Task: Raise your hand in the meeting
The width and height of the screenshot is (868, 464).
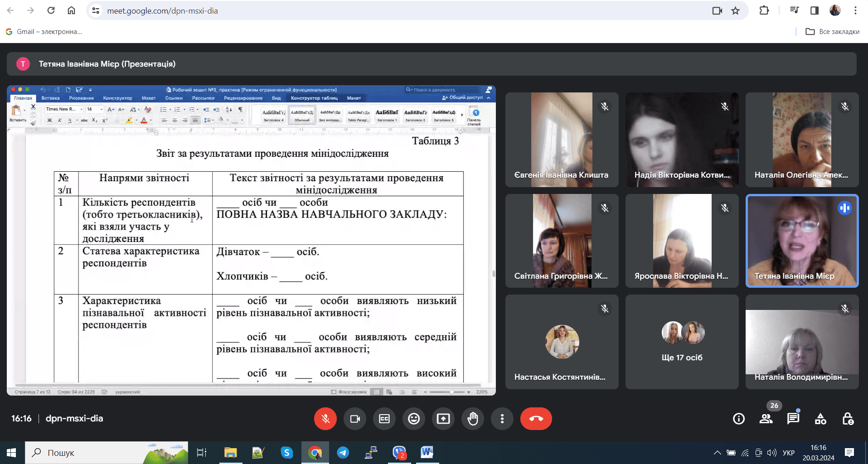Action: (x=473, y=419)
